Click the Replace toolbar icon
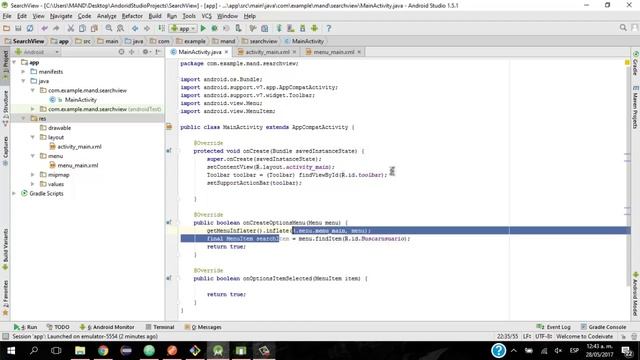 120,28
